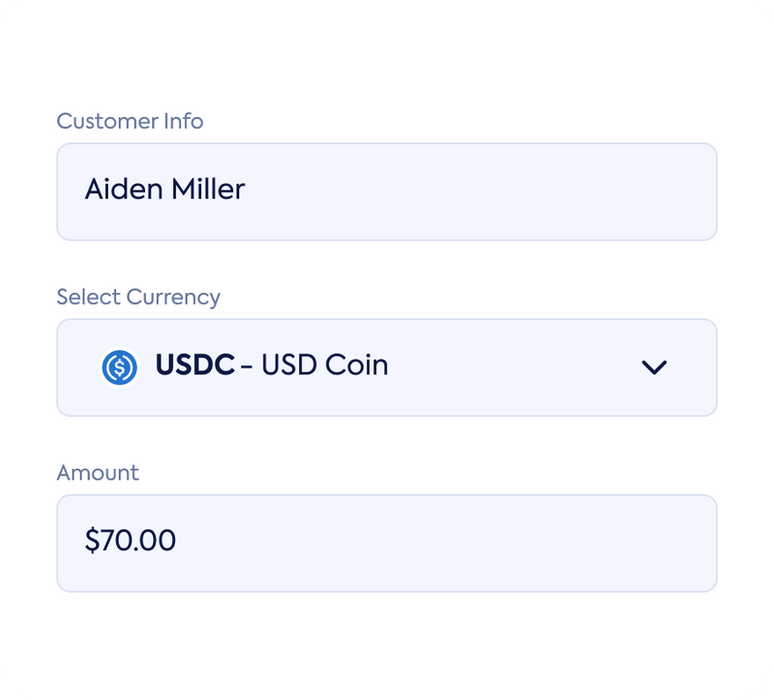Click the USDC – USD Coin selection

click(271, 366)
